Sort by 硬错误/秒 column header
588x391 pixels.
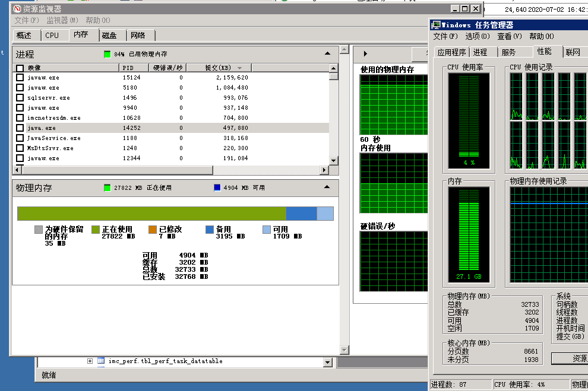coord(167,68)
